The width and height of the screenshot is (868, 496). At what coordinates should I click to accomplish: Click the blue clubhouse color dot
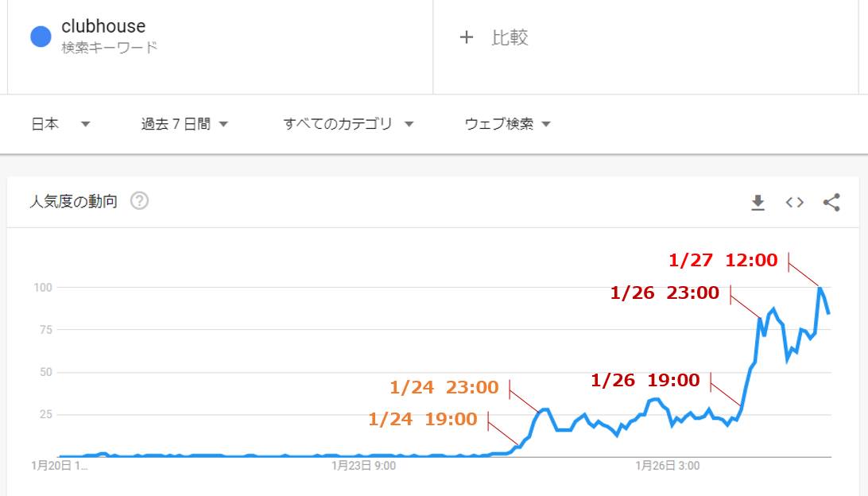pos(41,37)
